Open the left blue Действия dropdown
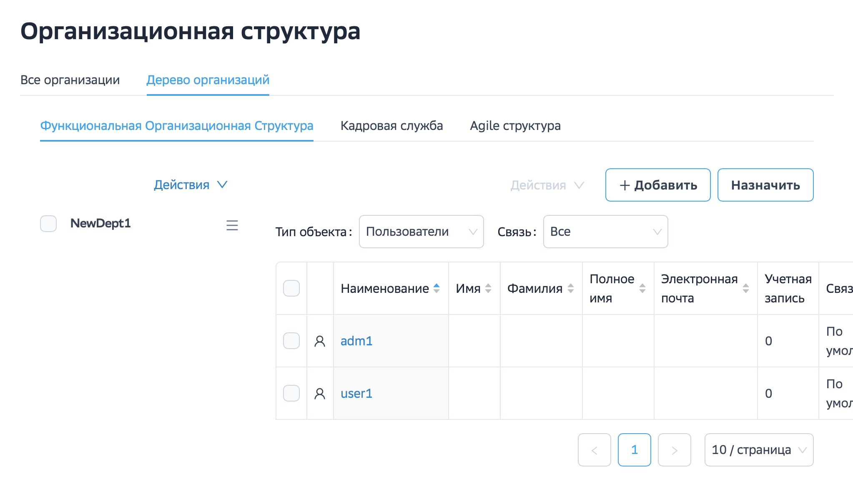853x504 pixels. 191,185
